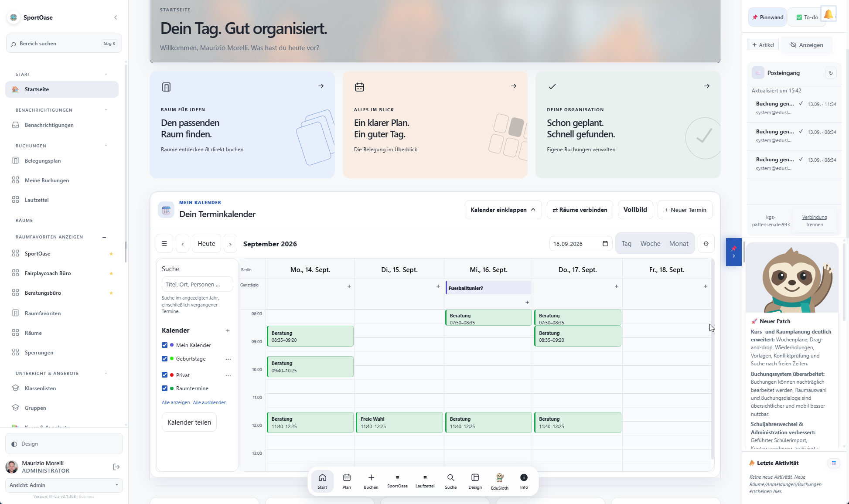
Task: Open the notification bell icon
Action: pyautogui.click(x=828, y=14)
